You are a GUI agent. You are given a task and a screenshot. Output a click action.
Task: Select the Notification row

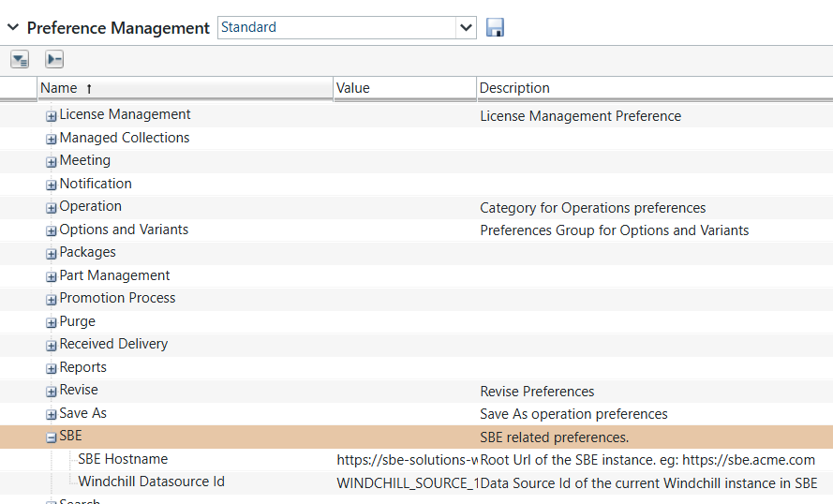(x=96, y=184)
